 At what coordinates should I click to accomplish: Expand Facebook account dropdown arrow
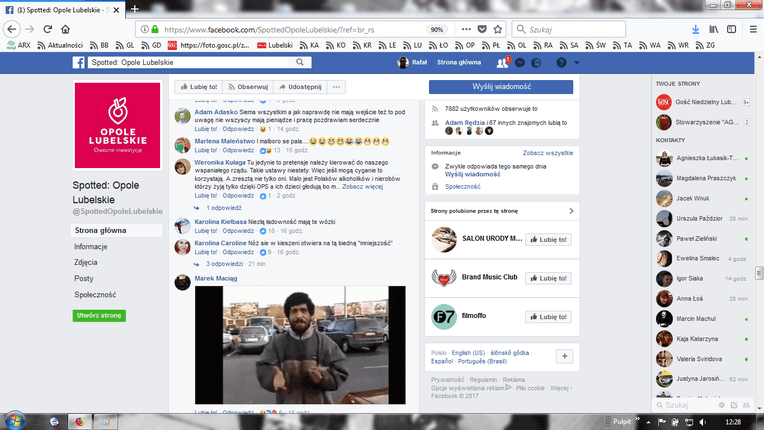coord(576,63)
